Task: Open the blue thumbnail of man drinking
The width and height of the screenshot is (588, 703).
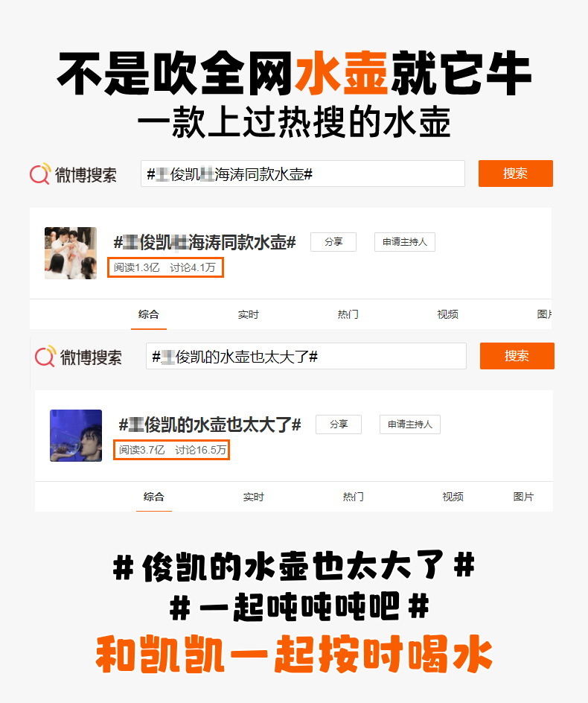Action: point(76,436)
